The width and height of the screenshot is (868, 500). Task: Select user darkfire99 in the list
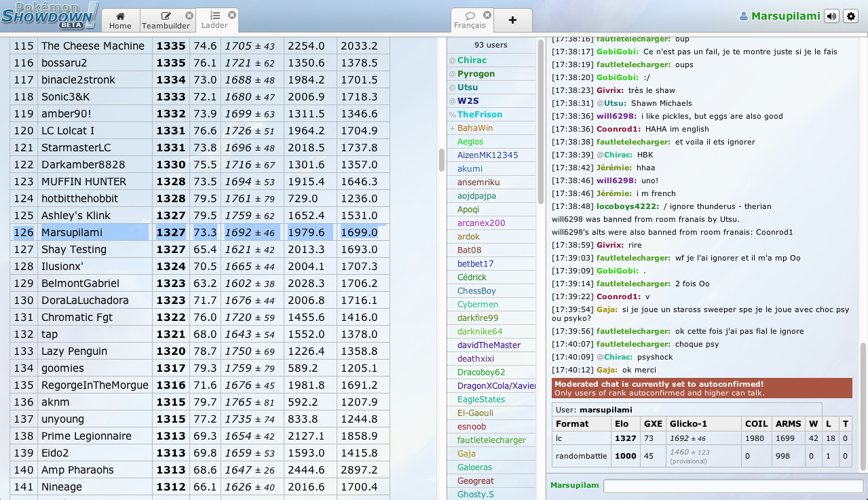(492, 318)
